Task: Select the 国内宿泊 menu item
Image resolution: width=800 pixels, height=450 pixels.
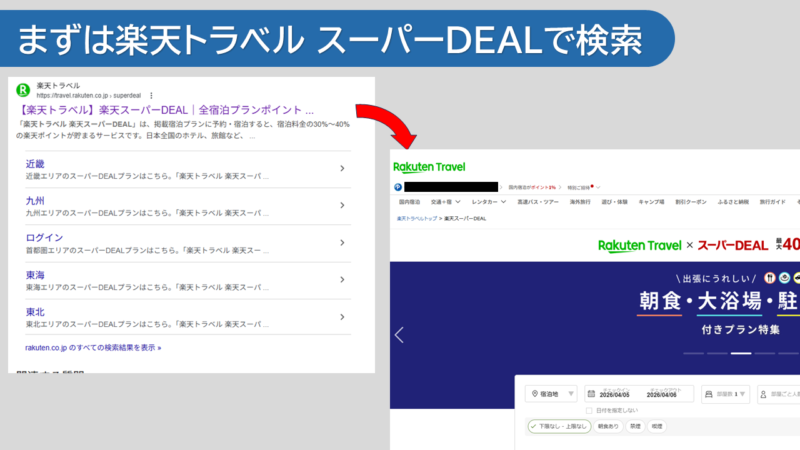Action: [409, 202]
